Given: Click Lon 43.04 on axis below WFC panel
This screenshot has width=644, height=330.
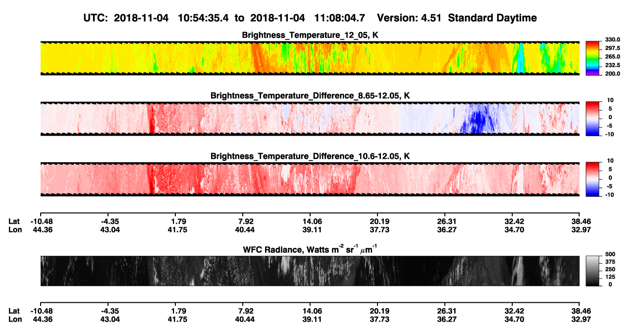Looking at the screenshot, I should coord(110,320).
